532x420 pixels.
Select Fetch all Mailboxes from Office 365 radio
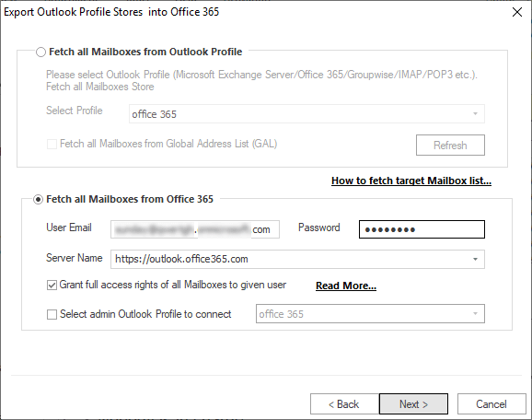pyautogui.click(x=38, y=200)
